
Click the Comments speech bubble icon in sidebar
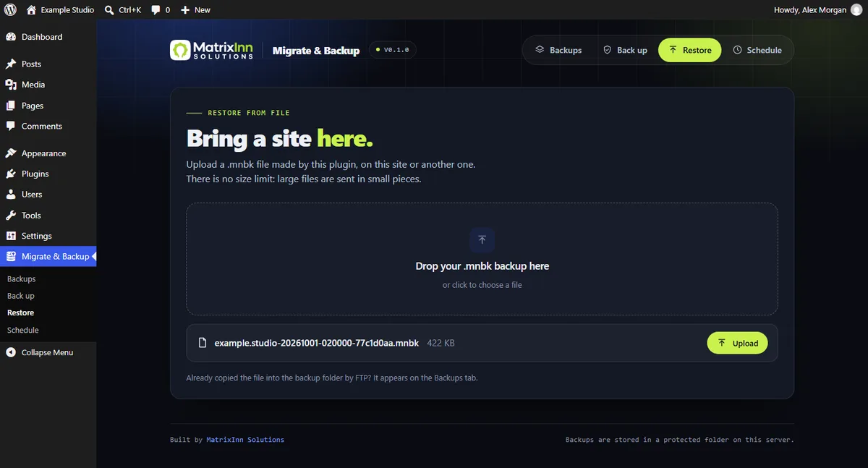pos(11,126)
